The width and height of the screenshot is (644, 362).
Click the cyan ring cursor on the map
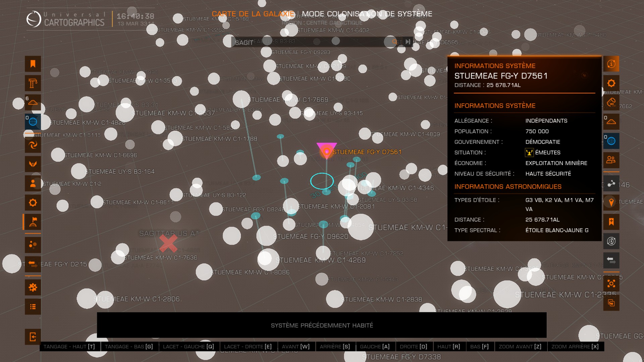coord(322,181)
